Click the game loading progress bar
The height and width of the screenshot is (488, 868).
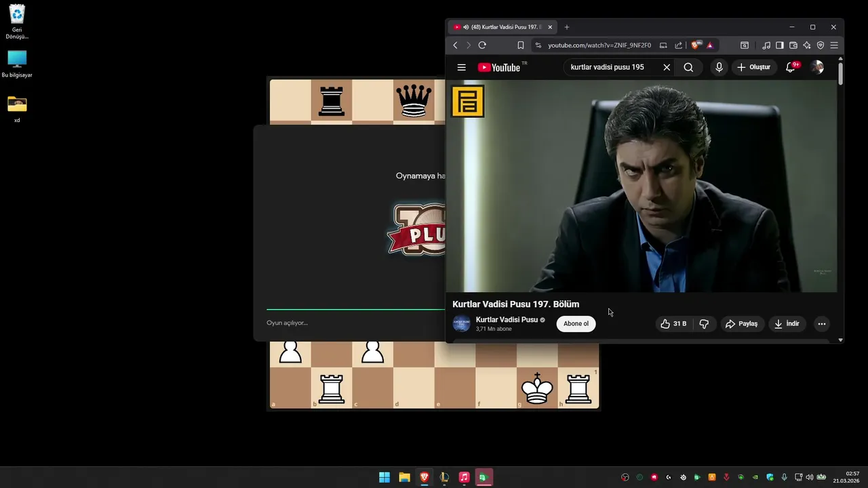tap(355, 309)
